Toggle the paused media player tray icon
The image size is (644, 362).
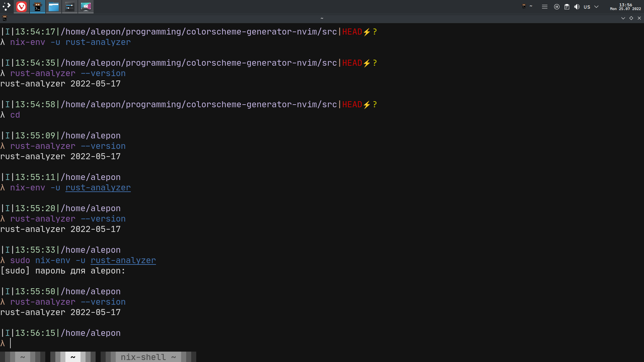(557, 7)
